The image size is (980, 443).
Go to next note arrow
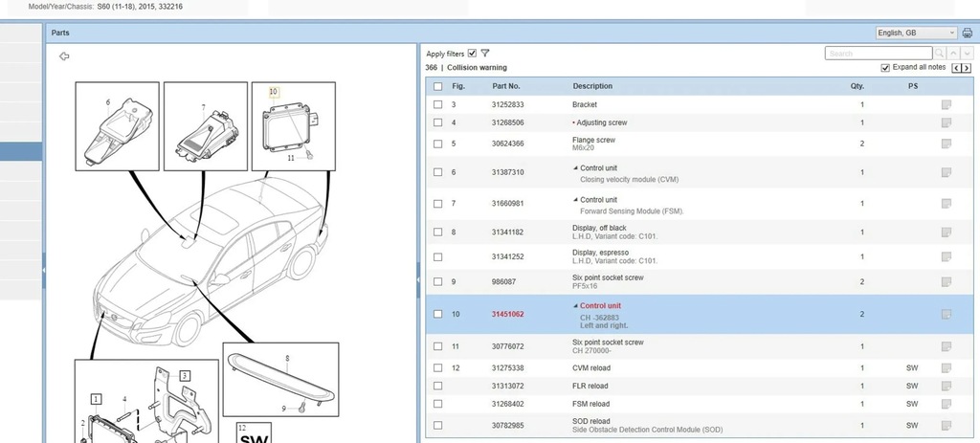pos(967,68)
